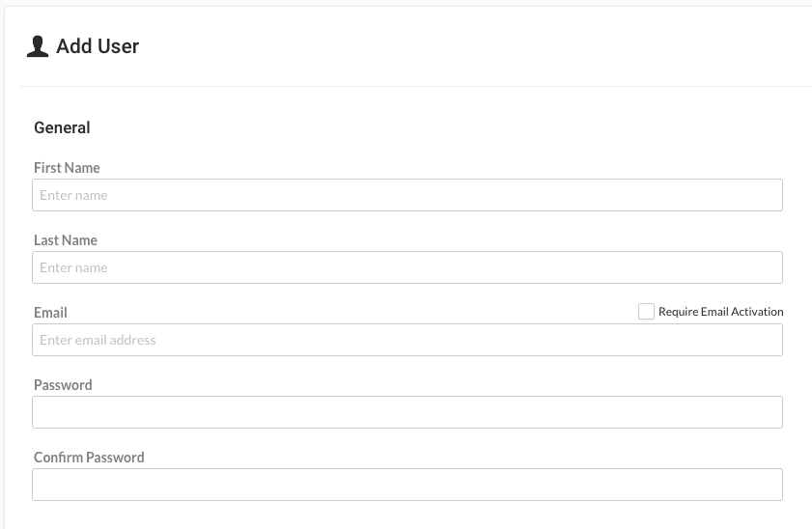Screen dimensions: 812x529
Task: Click 'Enter name' placeholder under Last Name
Action: (73, 267)
